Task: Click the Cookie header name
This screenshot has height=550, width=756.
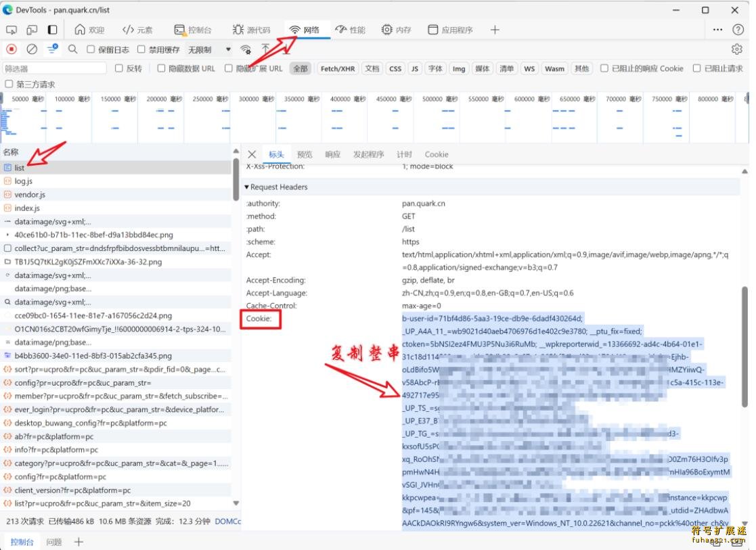Action: click(259, 319)
